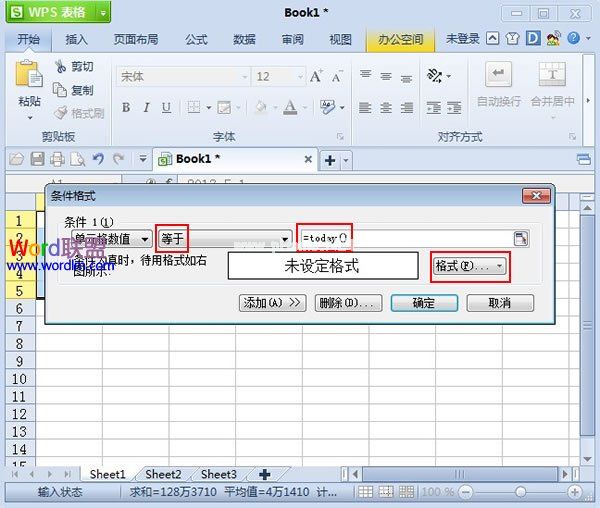Align text to vertical middle
The image size is (600, 508).
(386, 77)
